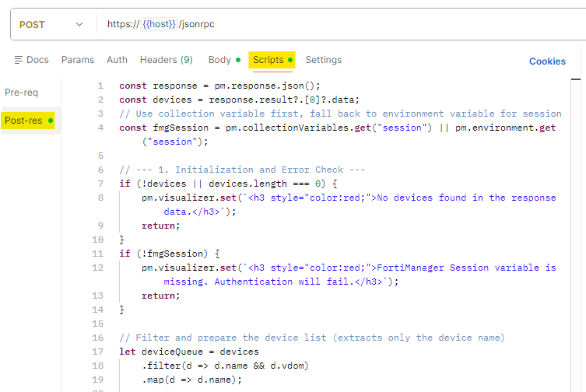Click the Docs lines icon

pyautogui.click(x=19, y=60)
